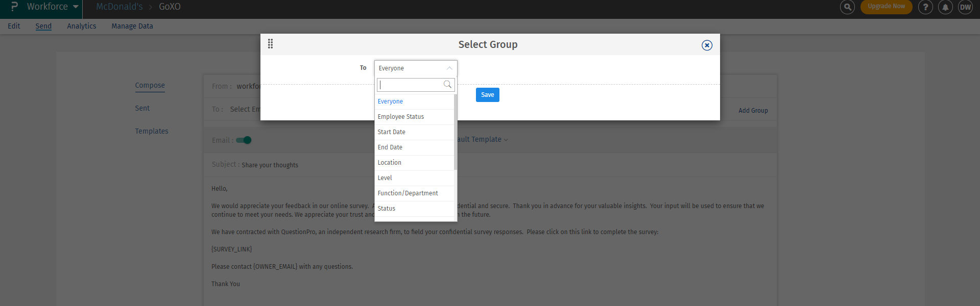Choose End Date option

tap(414, 147)
